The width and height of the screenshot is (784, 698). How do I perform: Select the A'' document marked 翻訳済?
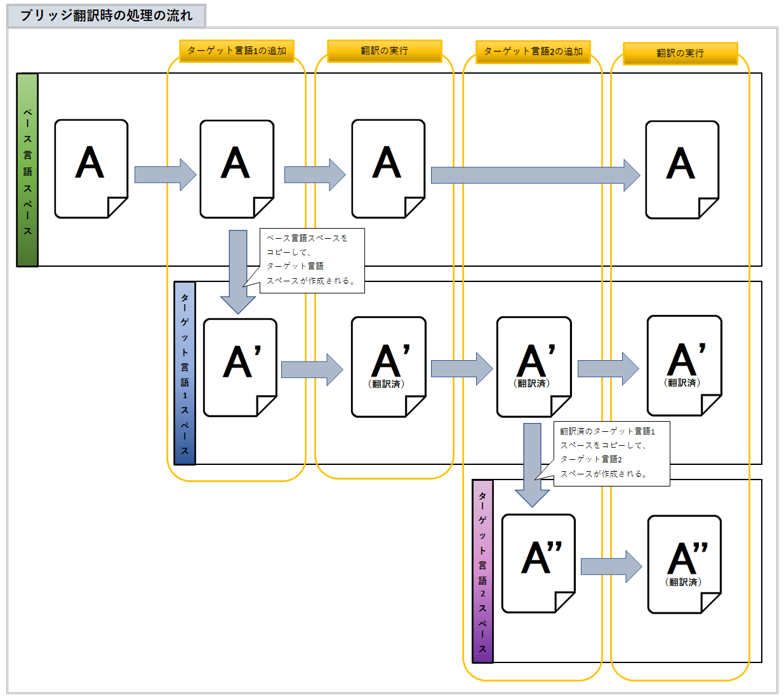coord(684,564)
